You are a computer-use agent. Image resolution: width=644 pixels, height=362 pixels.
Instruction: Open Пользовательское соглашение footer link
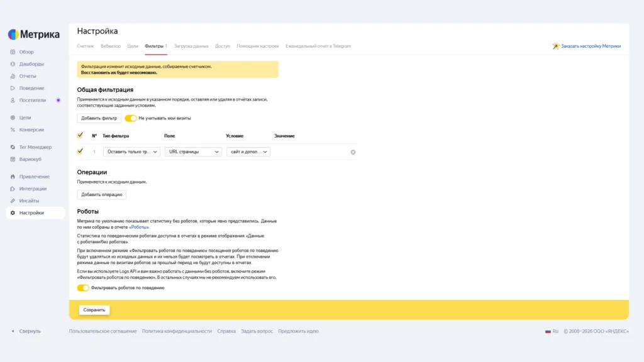[x=103, y=331]
